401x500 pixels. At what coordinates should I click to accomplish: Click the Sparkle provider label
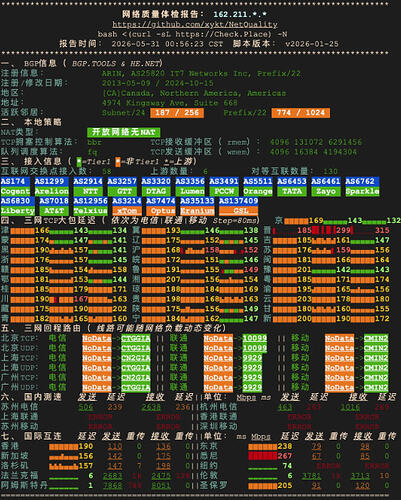coord(362,191)
